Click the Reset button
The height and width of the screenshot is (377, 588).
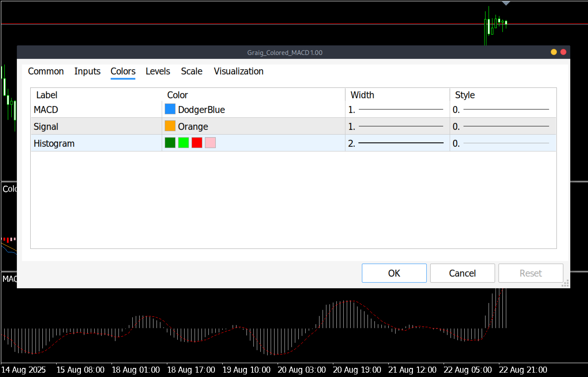pyautogui.click(x=531, y=273)
